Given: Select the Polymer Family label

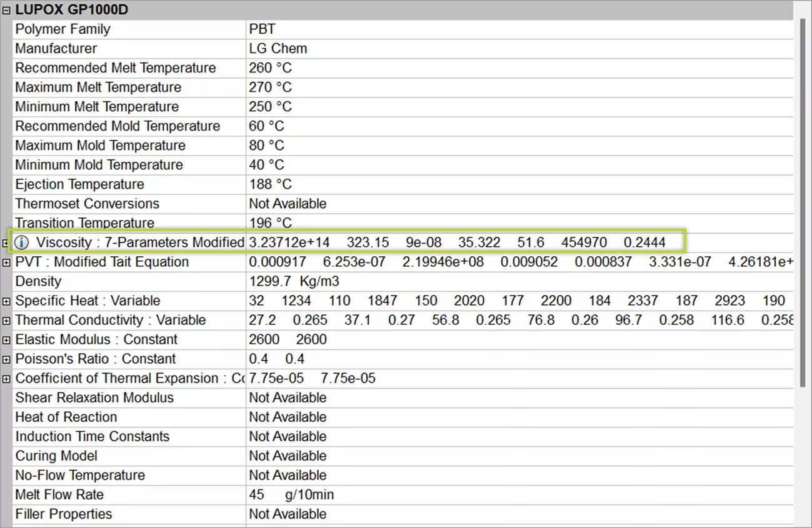Looking at the screenshot, I should pyautogui.click(x=63, y=29).
